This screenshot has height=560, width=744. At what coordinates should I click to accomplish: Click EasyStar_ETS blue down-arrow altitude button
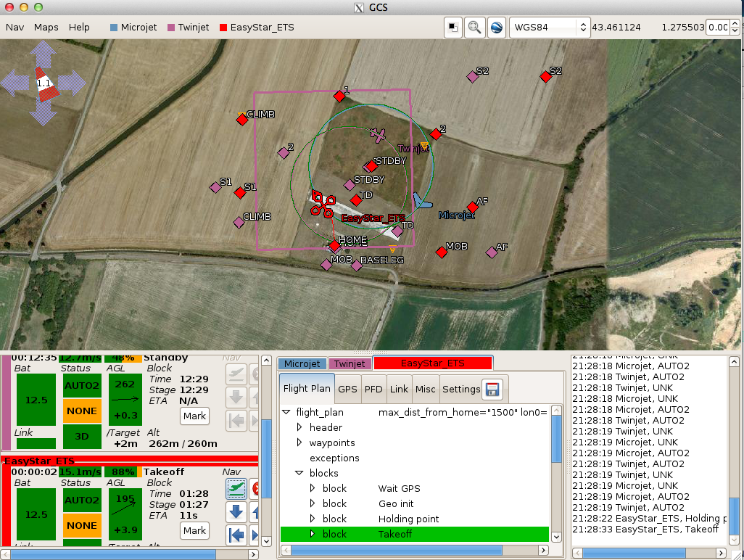tap(236, 511)
